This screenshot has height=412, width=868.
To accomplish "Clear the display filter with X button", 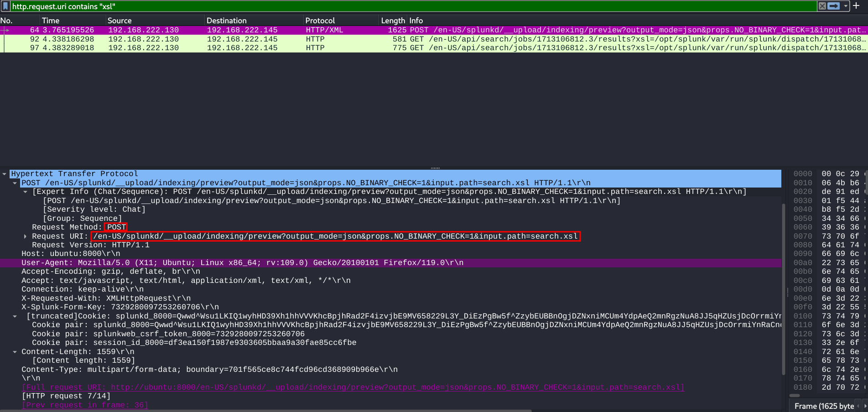I will tap(822, 6).
